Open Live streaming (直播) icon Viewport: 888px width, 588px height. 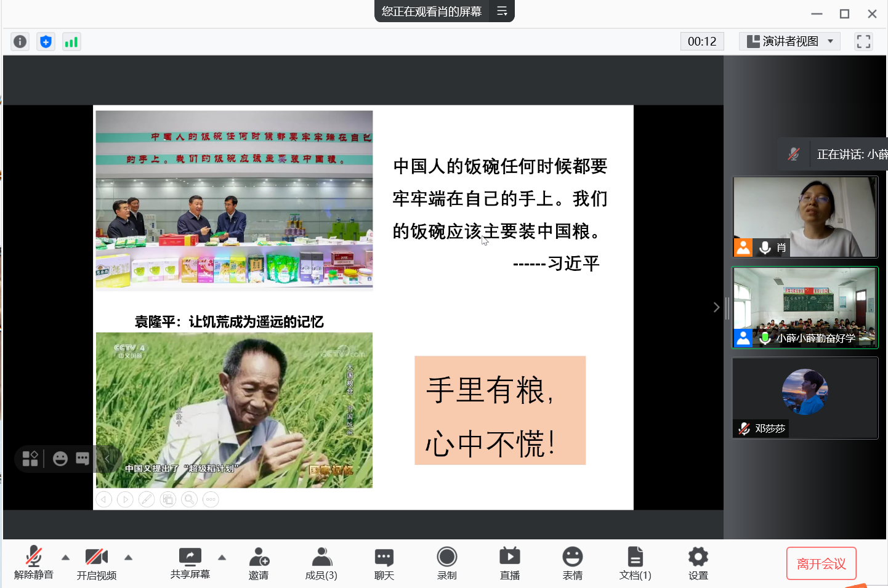pos(509,563)
